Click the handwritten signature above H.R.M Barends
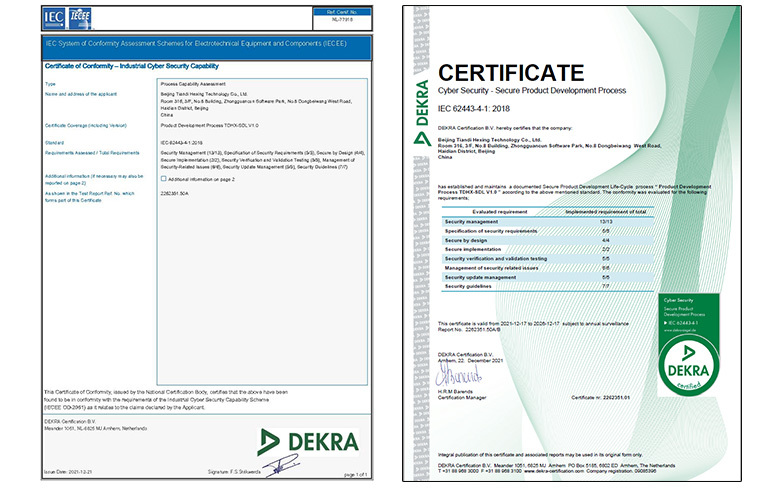780x499 pixels. (x=459, y=375)
